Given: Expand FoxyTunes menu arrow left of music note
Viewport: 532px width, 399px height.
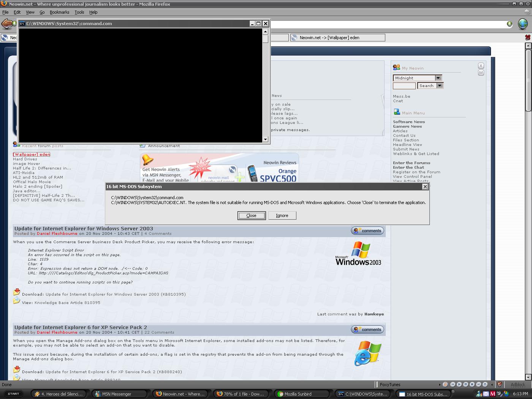Looking at the screenshot, I should pyautogui.click(x=440, y=385).
